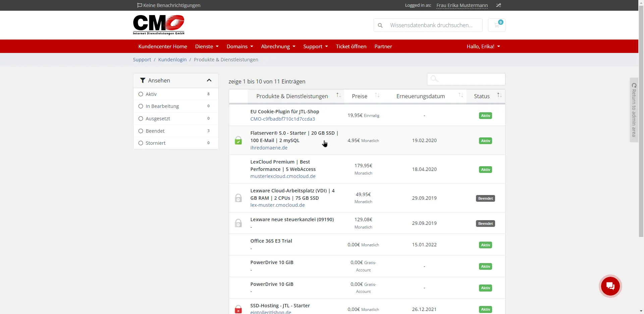Viewport: 644px width, 314px height.
Task: Select the In Bearbeitung filter
Action: click(141, 106)
